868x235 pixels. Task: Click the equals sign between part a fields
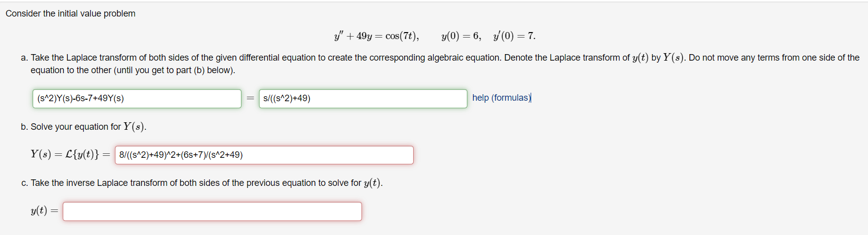[x=250, y=98]
